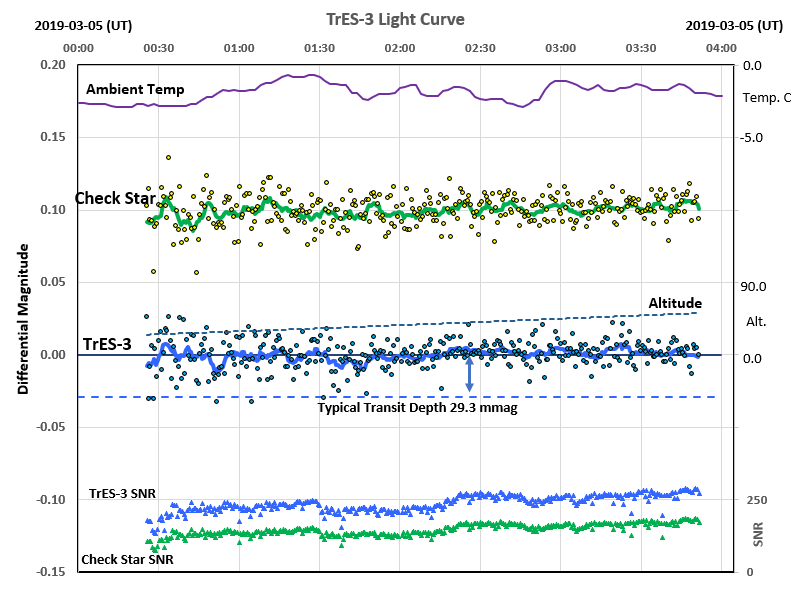This screenshot has width=792, height=593.
Task: Click the 0.10 magnitude axis value
Action: [x=53, y=210]
